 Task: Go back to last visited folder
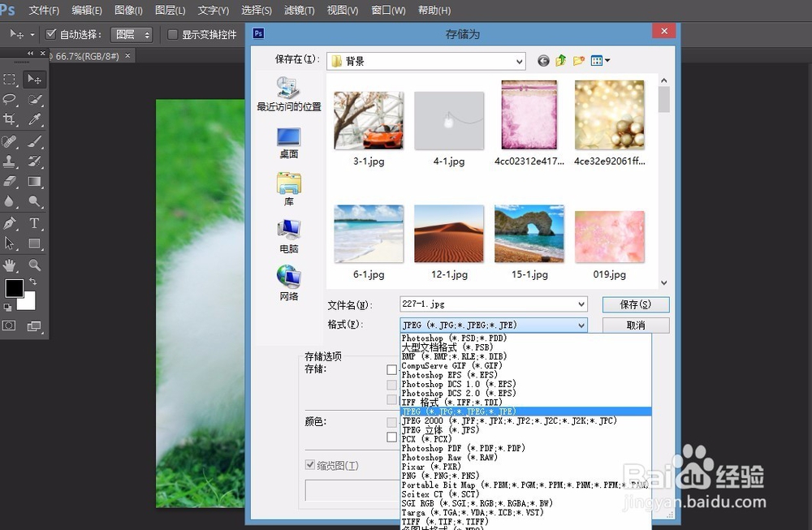543,61
